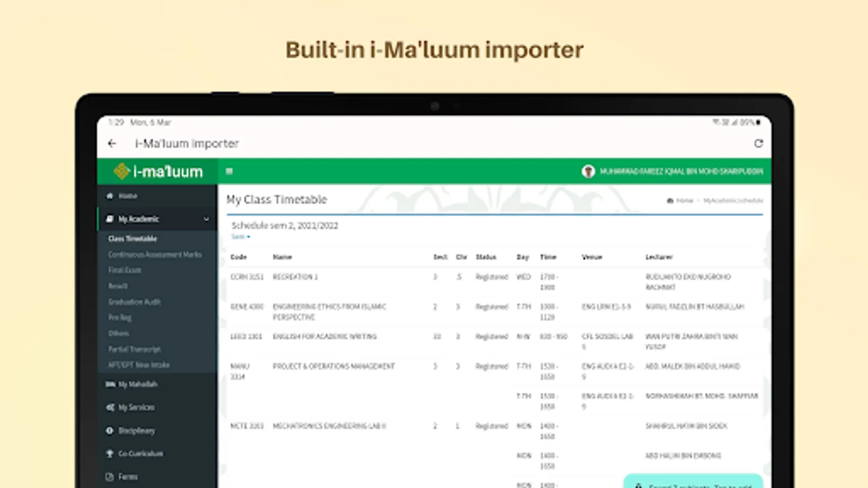Click the Disciplinary warning icon
The image size is (868, 488).
click(x=110, y=431)
